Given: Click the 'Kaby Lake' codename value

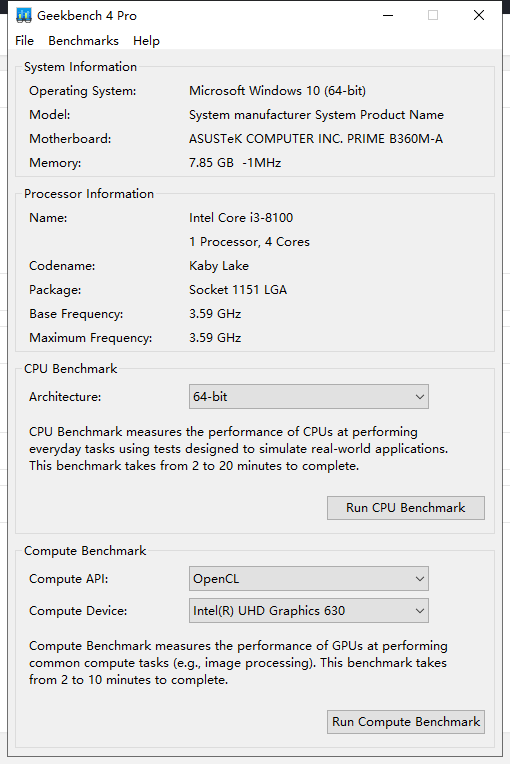Looking at the screenshot, I should [x=219, y=266].
